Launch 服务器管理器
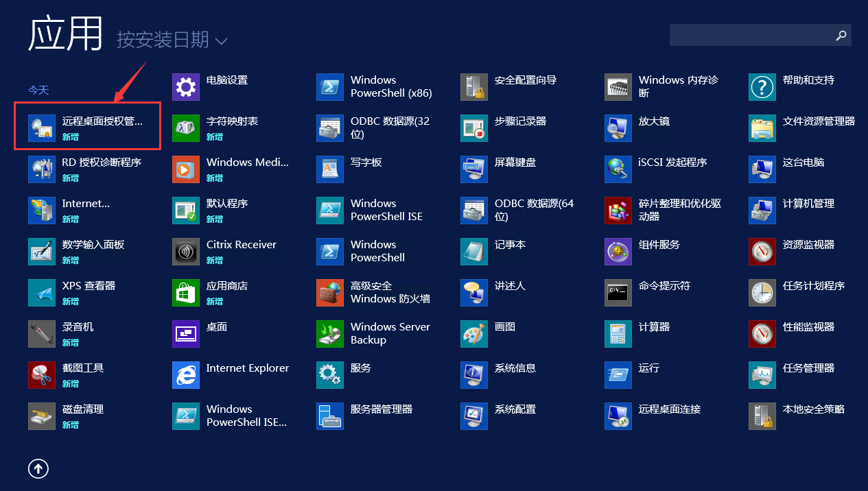The height and width of the screenshot is (491, 868). [365, 416]
